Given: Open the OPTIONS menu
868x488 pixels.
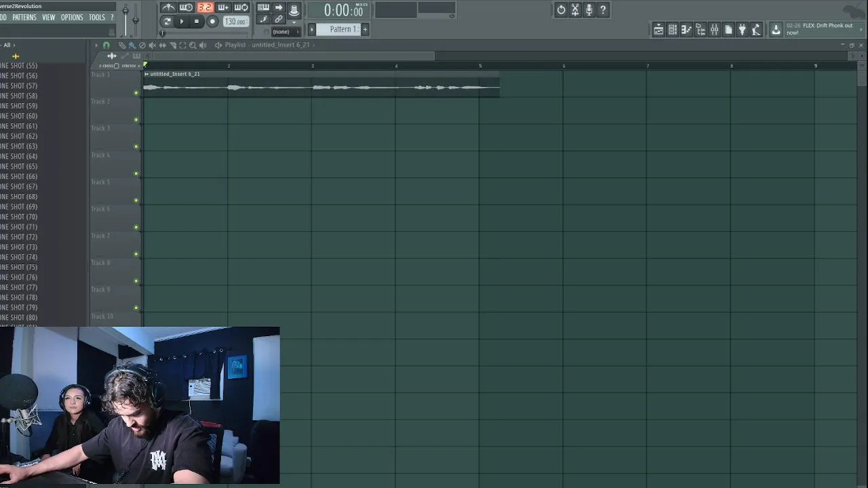Looking at the screenshot, I should [72, 18].
